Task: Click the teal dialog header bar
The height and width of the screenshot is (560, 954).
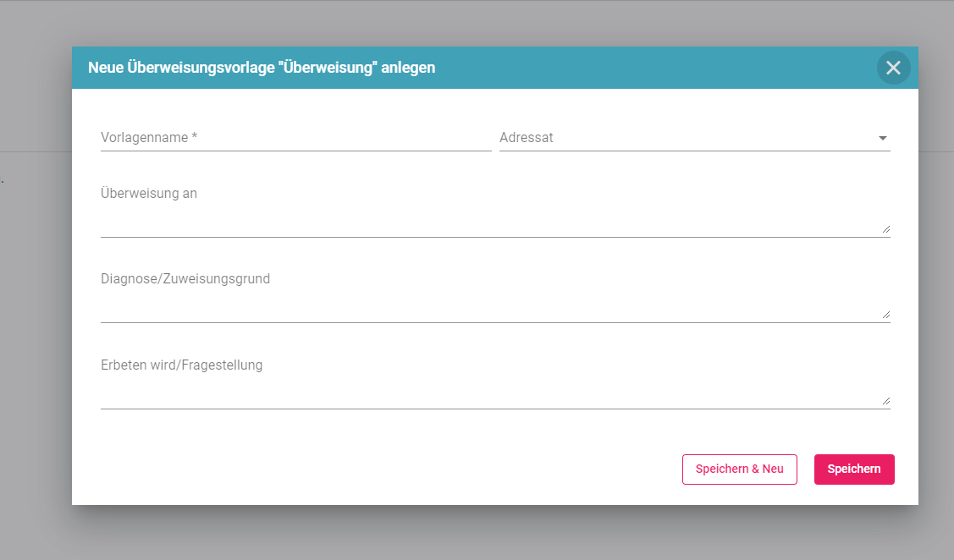Action: pos(652,68)
